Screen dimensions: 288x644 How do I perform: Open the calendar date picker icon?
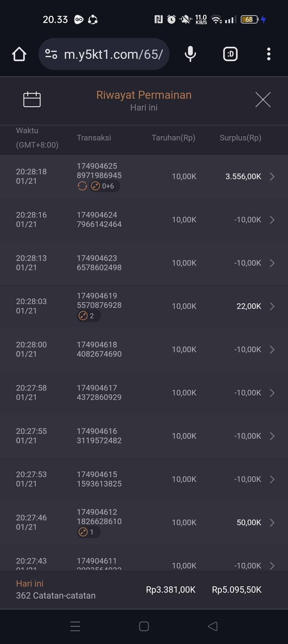(32, 99)
